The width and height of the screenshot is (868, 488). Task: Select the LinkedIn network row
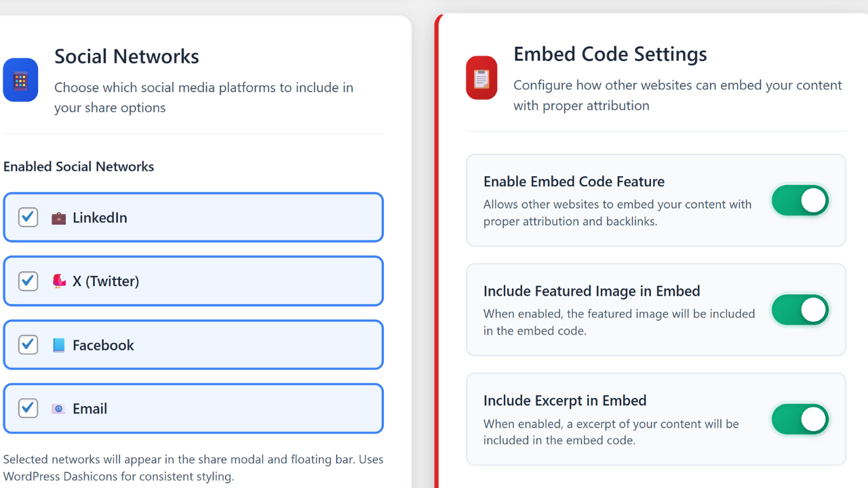(193, 218)
